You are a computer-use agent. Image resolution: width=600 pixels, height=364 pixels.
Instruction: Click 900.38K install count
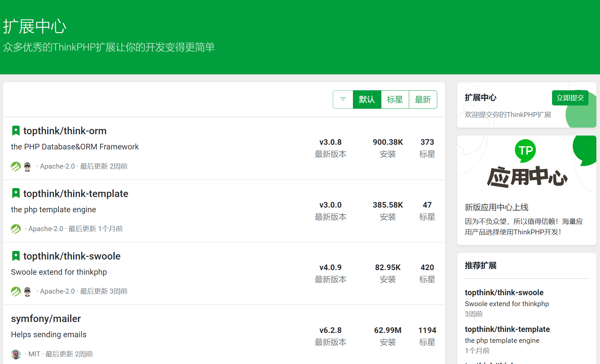pyautogui.click(x=388, y=142)
